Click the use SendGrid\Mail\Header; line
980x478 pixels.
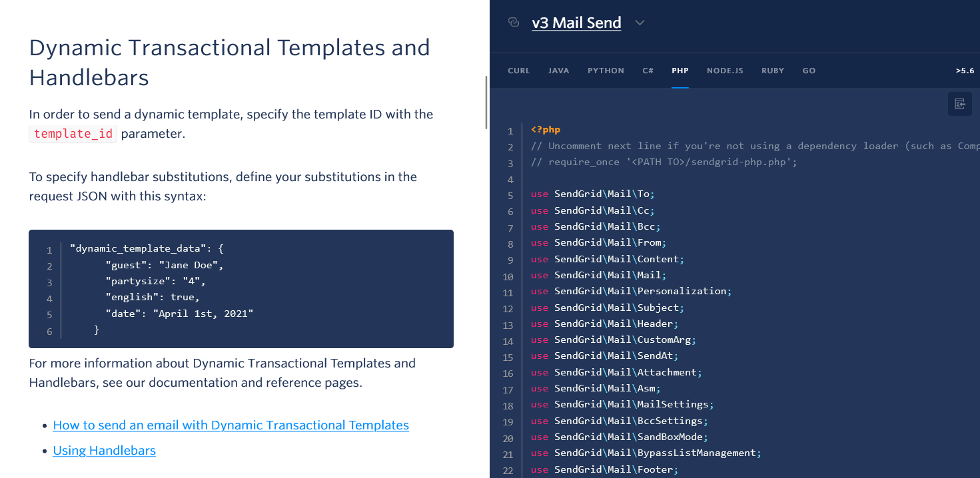pyautogui.click(x=604, y=324)
